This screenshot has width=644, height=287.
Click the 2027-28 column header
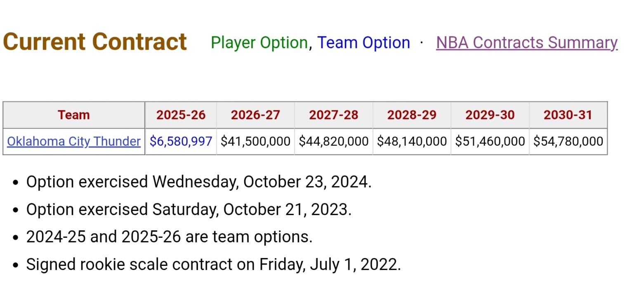point(333,115)
